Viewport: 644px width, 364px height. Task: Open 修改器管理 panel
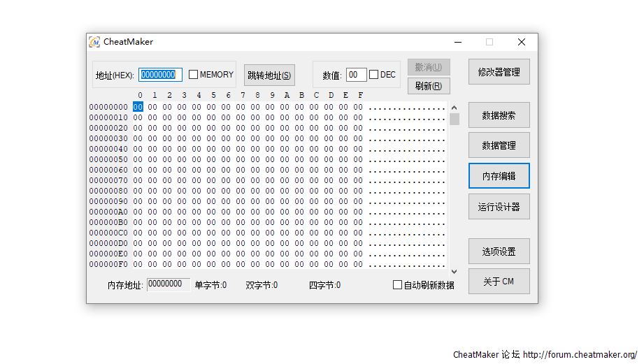499,71
